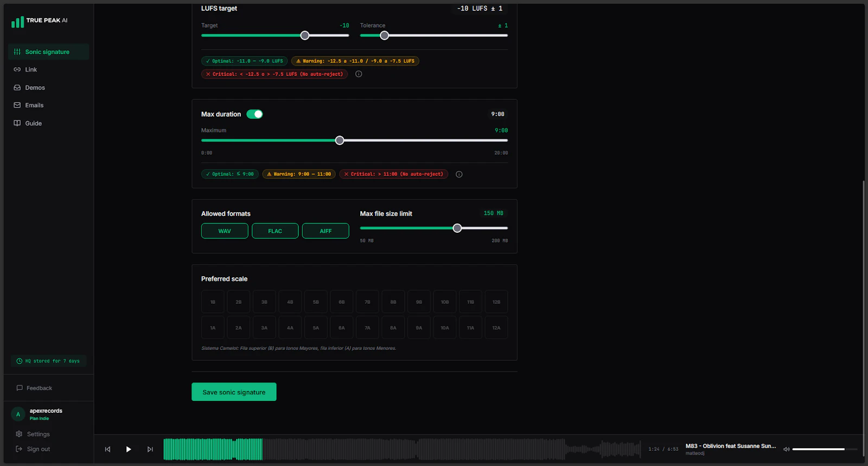This screenshot has height=466, width=868.
Task: Click the Maximum duration slider handle
Action: click(340, 141)
